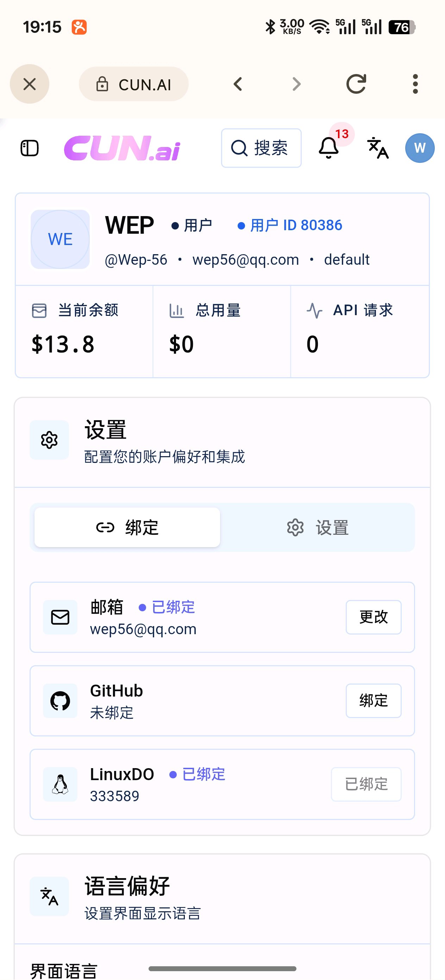Image resolution: width=445 pixels, height=980 pixels.
Task: Click 绑定 button for GitHub
Action: click(x=374, y=701)
